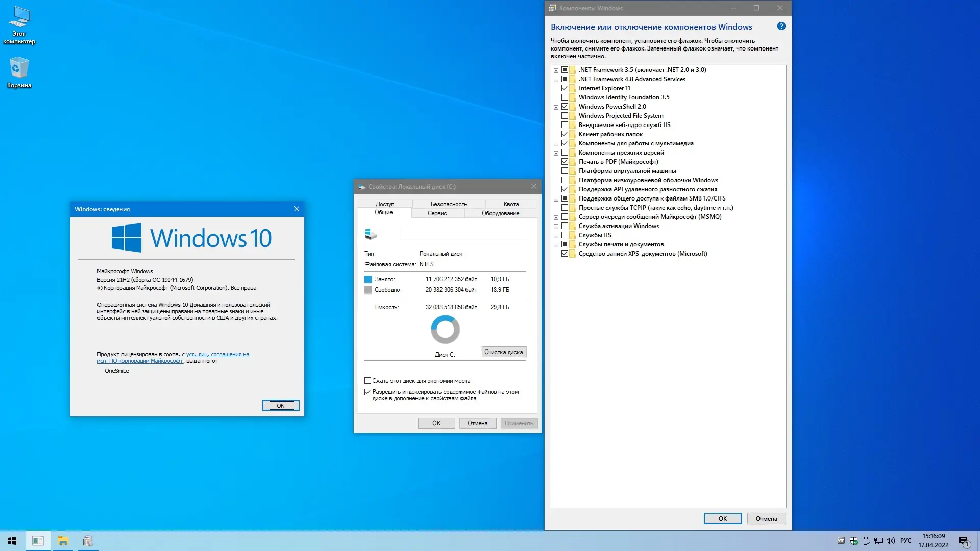The width and height of the screenshot is (980, 551).
Task: Open the Microsoft license agreement link
Action: [x=217, y=354]
